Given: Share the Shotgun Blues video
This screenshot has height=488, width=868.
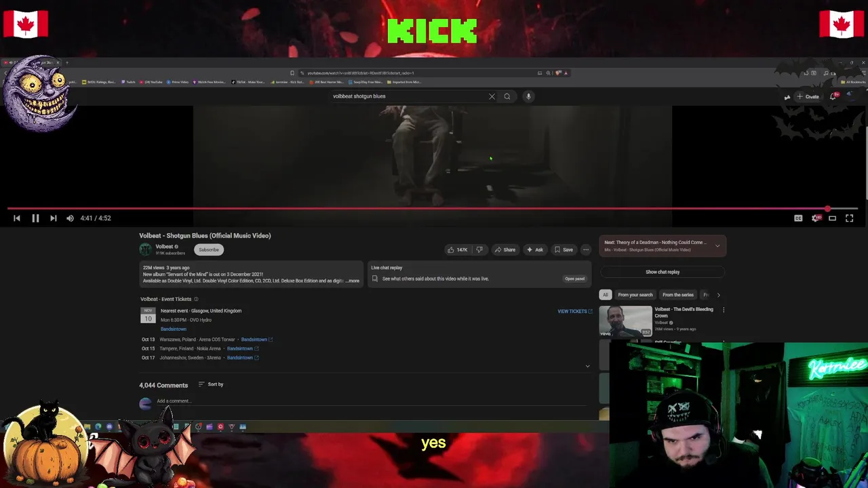Looking at the screenshot, I should [x=505, y=249].
